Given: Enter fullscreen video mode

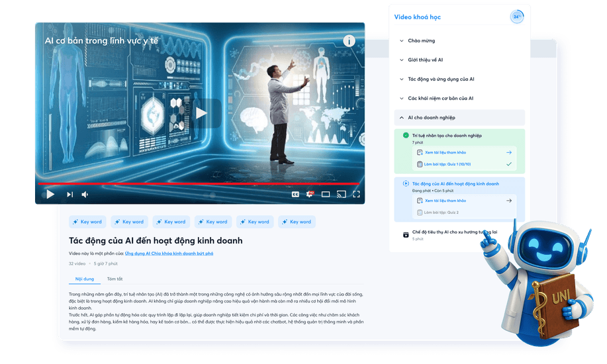Looking at the screenshot, I should click(356, 195).
